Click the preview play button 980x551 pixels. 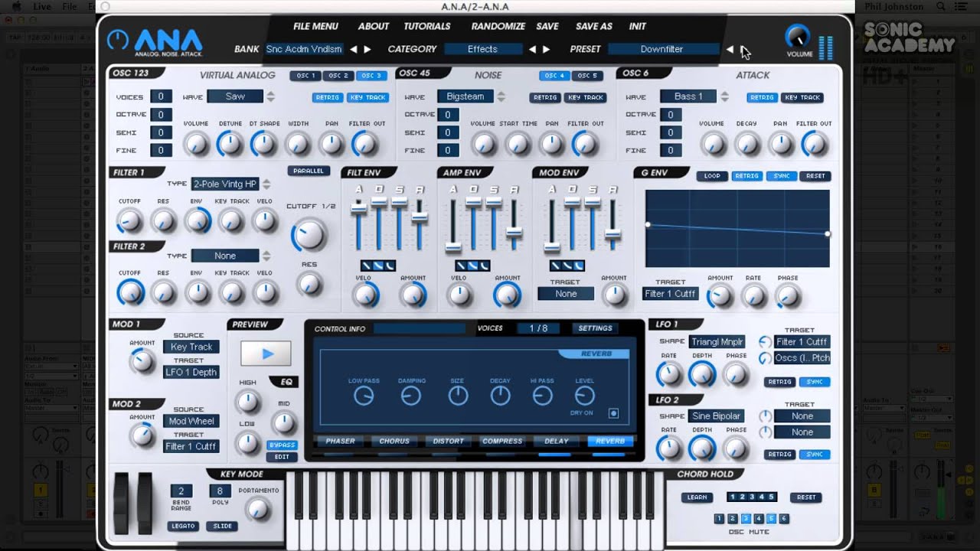[266, 354]
